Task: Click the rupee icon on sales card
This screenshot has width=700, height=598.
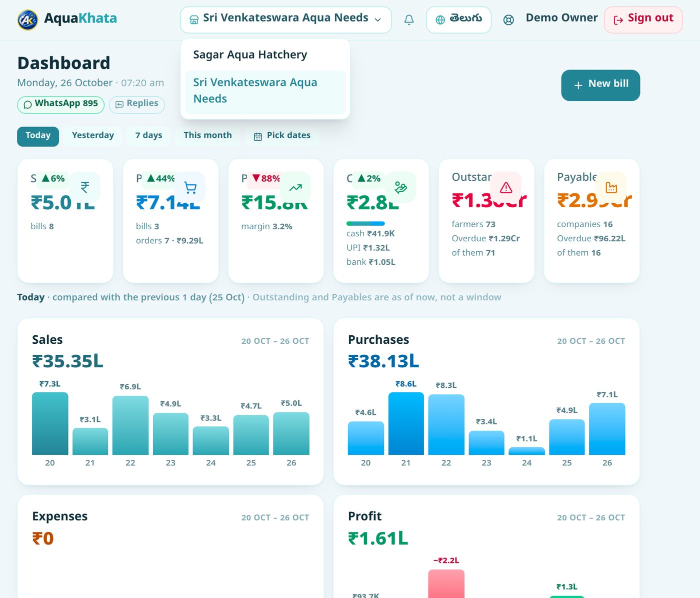Action: click(85, 187)
